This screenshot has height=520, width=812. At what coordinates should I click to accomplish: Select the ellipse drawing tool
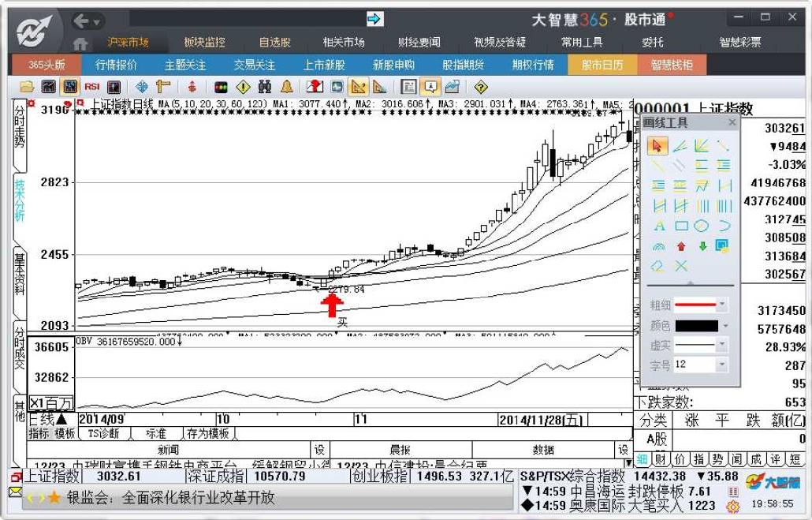pos(701,226)
